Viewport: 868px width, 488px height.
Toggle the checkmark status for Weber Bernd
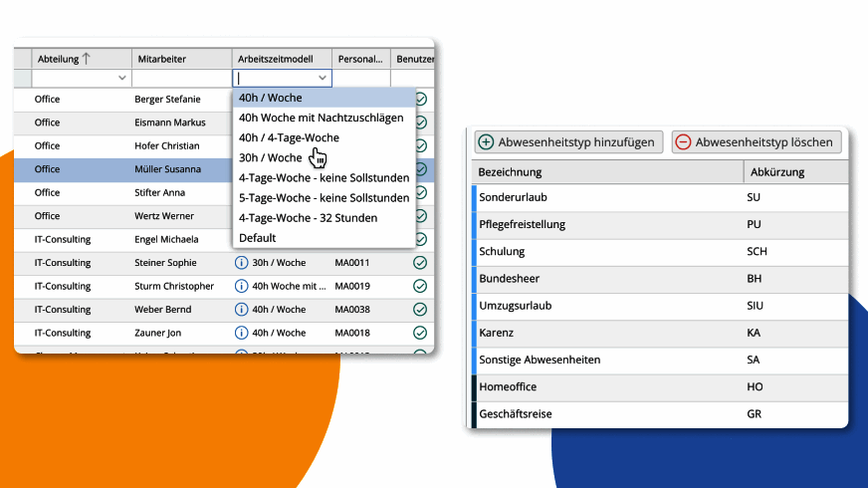420,309
